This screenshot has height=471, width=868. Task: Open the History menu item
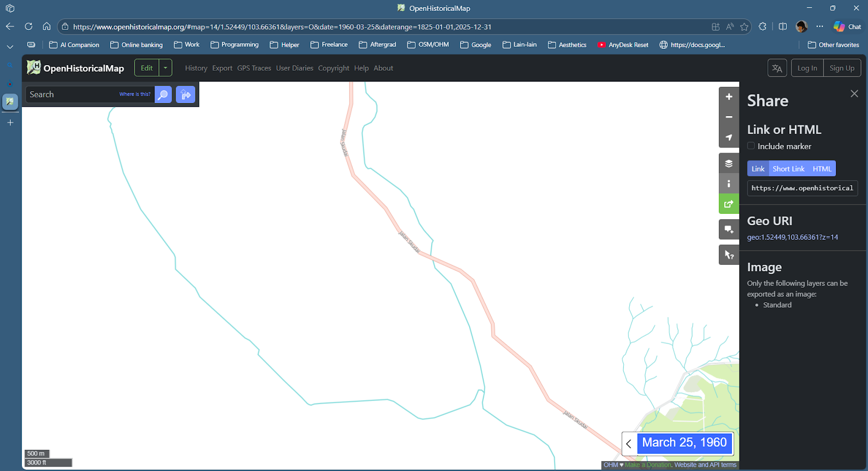pyautogui.click(x=196, y=68)
